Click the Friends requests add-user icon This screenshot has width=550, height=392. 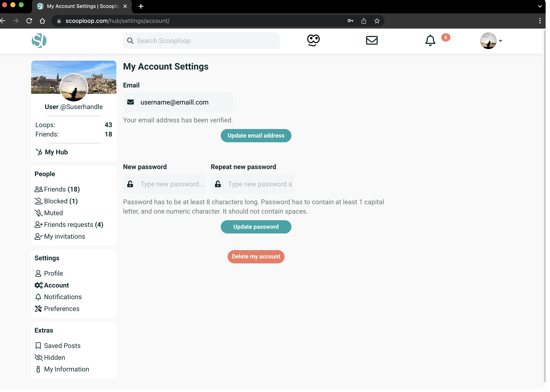pos(39,225)
